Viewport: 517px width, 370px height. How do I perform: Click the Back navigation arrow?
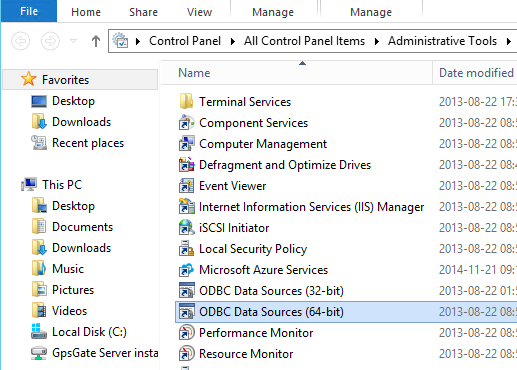[20, 41]
